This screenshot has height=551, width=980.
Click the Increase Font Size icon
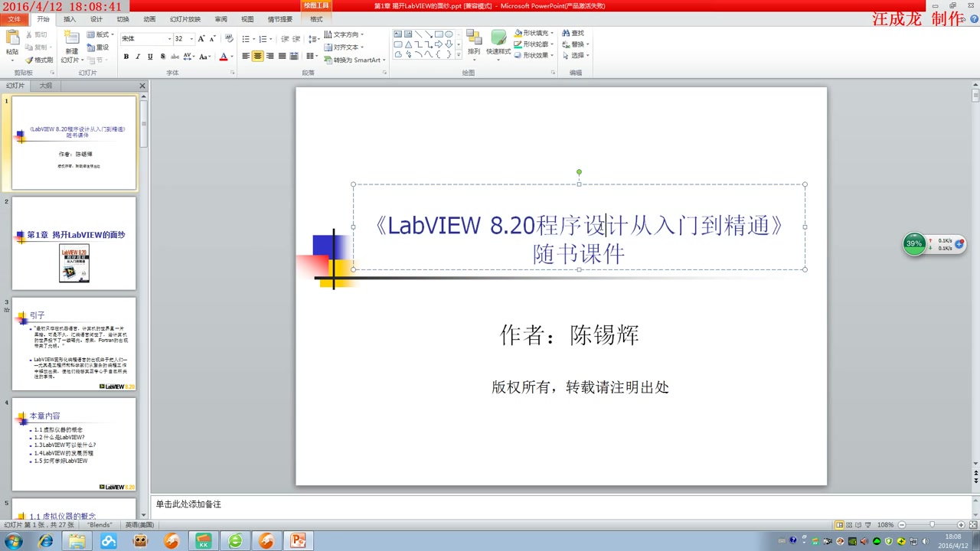coord(201,38)
